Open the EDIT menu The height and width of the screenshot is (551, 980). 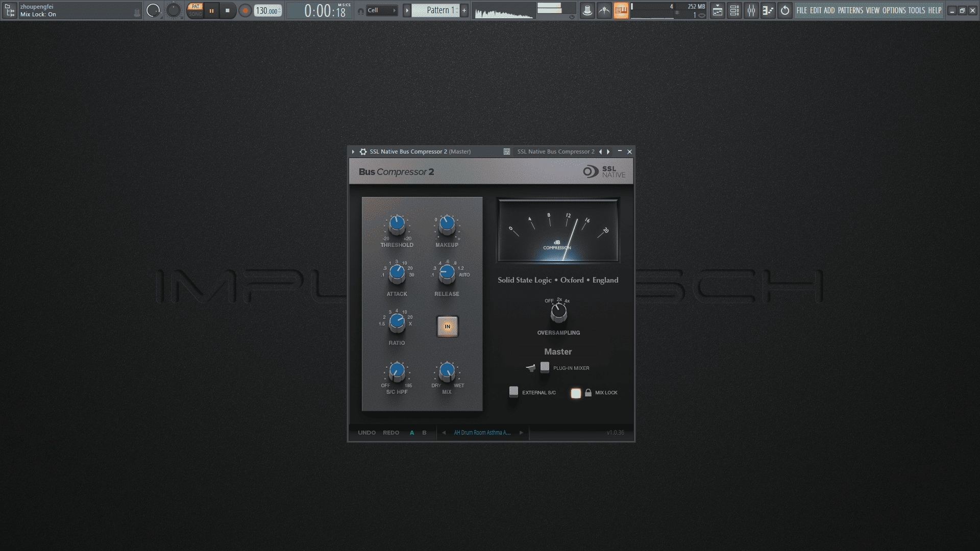pos(816,10)
